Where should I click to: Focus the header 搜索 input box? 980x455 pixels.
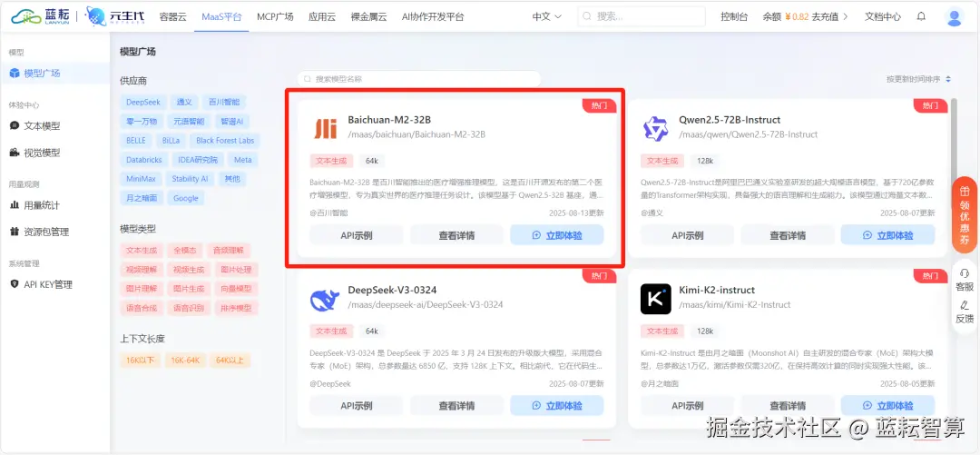(642, 17)
